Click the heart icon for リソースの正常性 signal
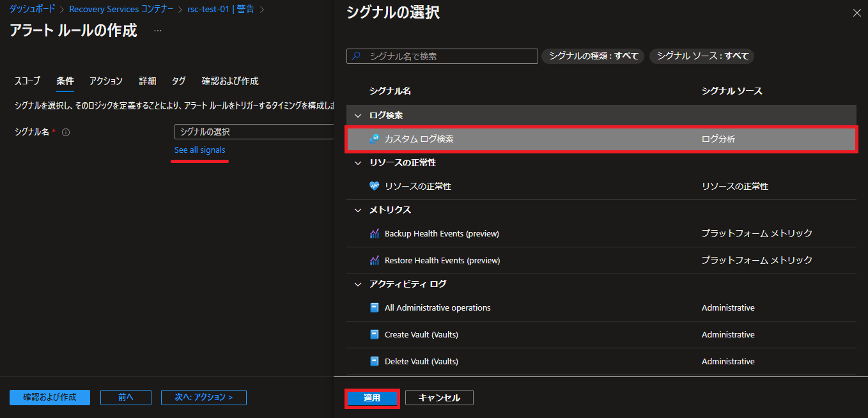The width and height of the screenshot is (868, 418). [x=375, y=186]
